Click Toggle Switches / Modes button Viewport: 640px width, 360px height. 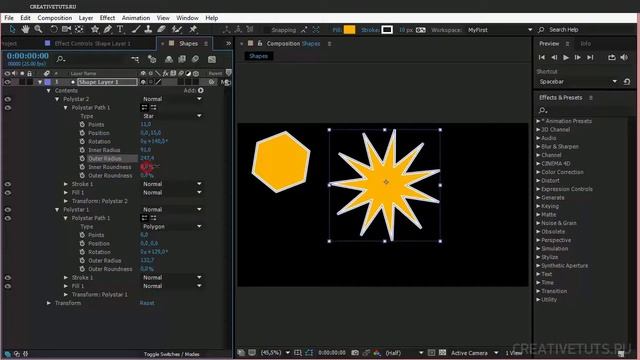(171, 354)
